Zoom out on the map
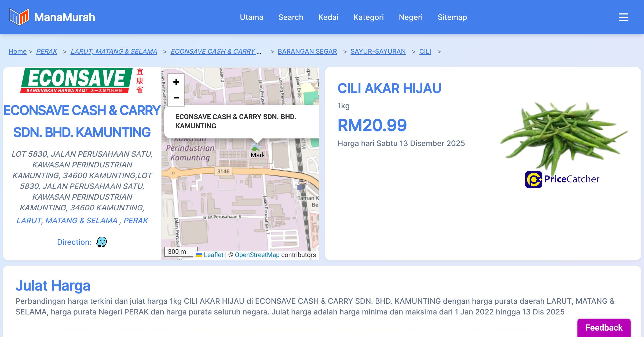 coord(176,98)
